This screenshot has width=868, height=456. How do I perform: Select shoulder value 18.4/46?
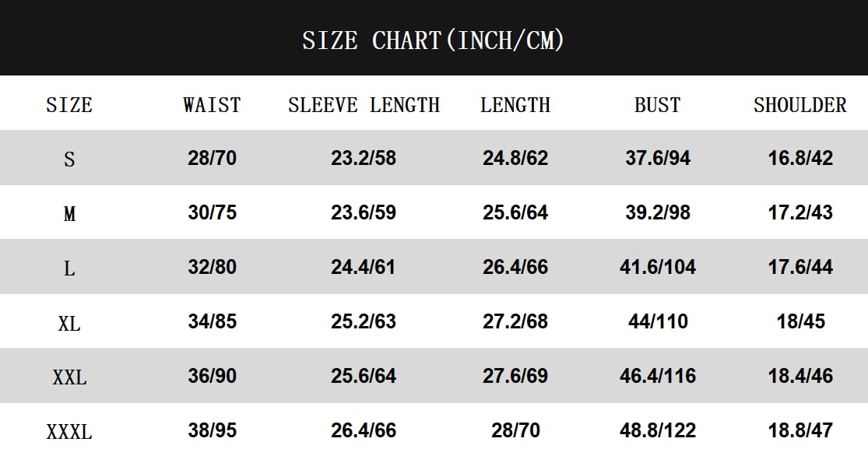[800, 376]
